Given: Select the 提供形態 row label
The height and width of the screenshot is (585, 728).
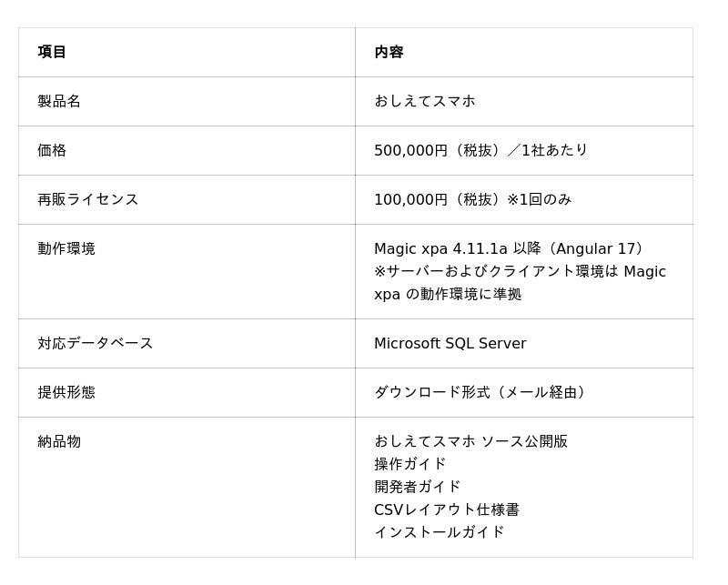Looking at the screenshot, I should (66, 392).
